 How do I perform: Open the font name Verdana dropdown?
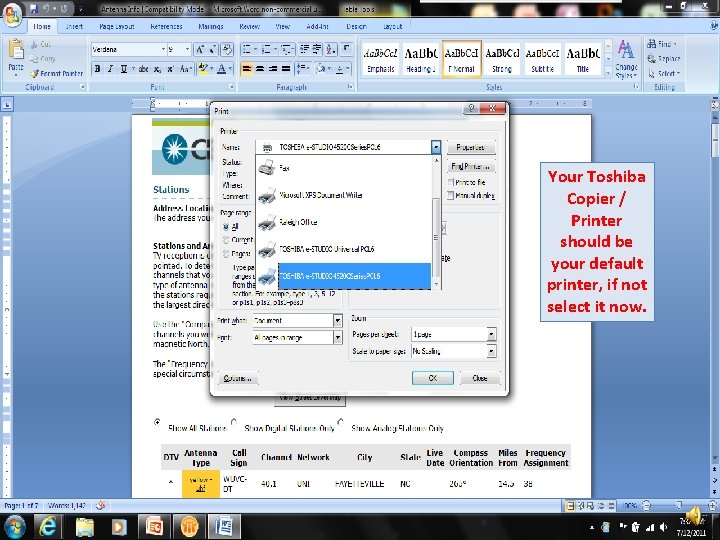tap(163, 49)
